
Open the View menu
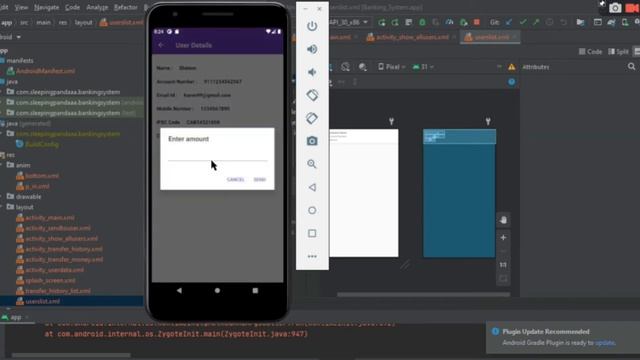pyautogui.click(x=21, y=7)
